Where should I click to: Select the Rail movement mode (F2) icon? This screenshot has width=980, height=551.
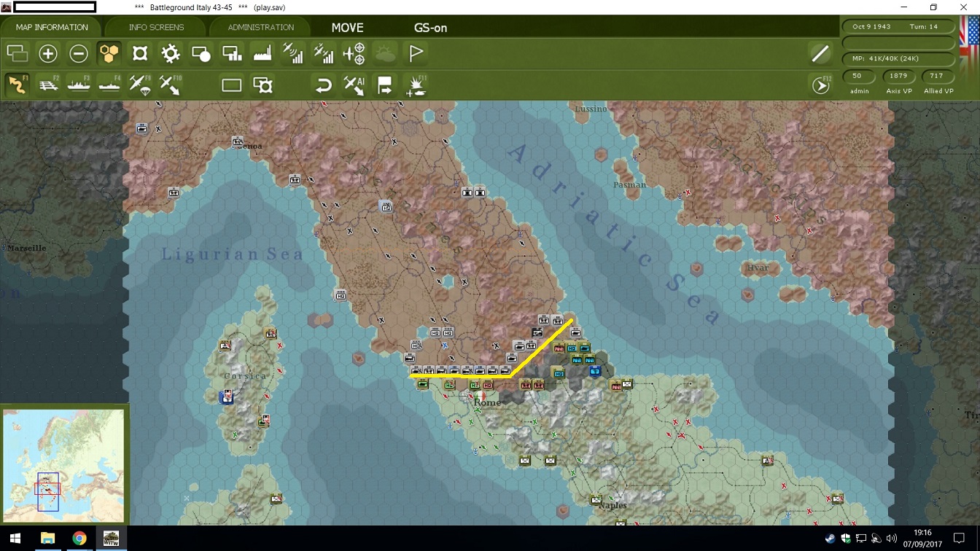point(48,85)
